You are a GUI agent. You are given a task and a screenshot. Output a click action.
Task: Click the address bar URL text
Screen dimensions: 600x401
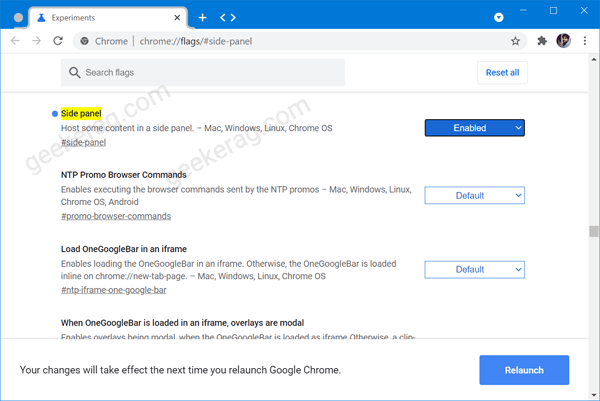(x=196, y=41)
